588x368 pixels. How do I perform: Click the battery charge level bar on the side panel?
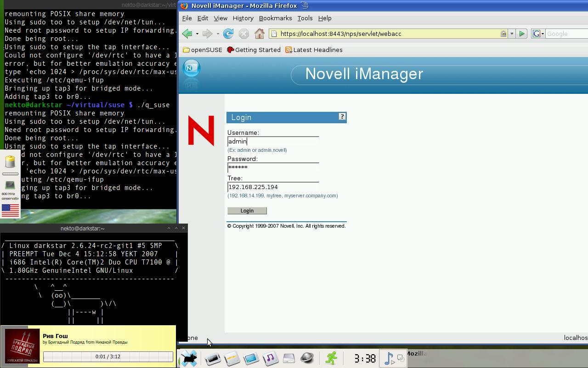(10, 174)
